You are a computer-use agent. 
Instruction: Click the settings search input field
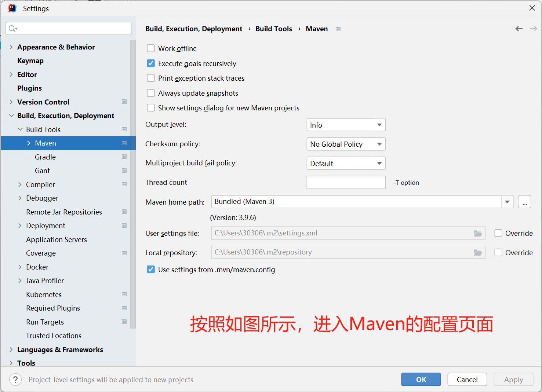click(69, 29)
